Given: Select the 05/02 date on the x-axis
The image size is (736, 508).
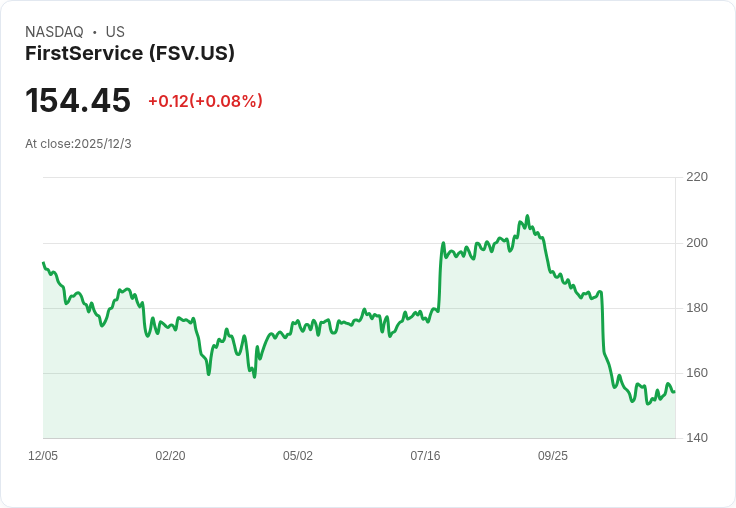Looking at the screenshot, I should tap(298, 456).
